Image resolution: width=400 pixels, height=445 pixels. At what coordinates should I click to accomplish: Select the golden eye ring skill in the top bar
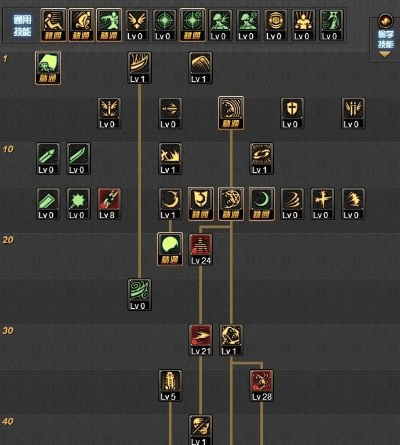275,25
